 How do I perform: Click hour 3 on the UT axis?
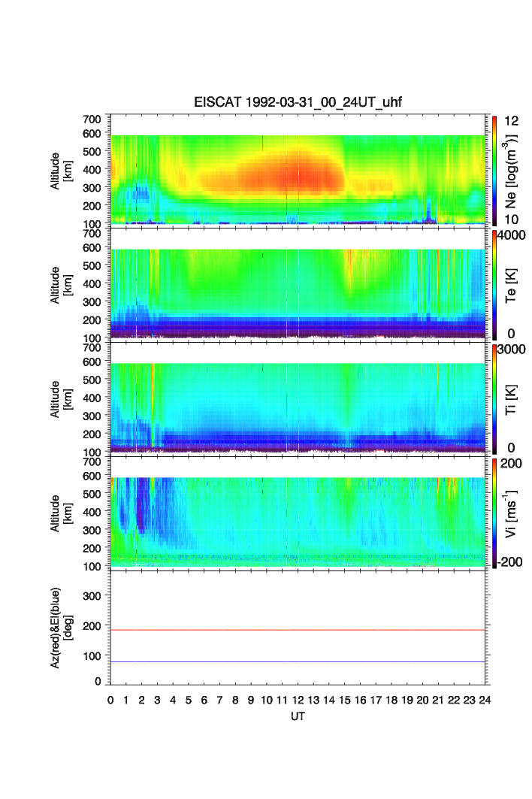click(x=158, y=700)
